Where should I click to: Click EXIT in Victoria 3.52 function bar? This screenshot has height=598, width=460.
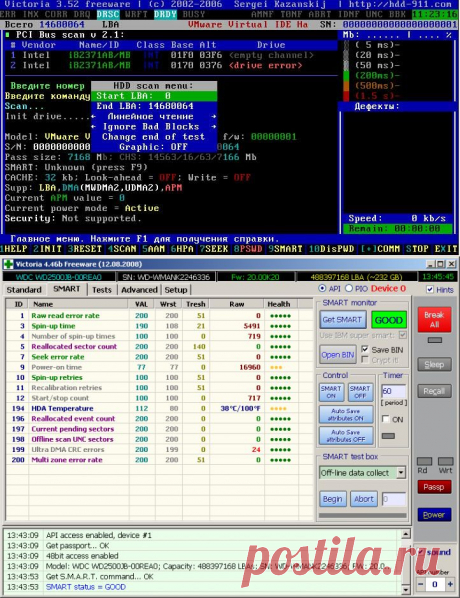coord(446,249)
